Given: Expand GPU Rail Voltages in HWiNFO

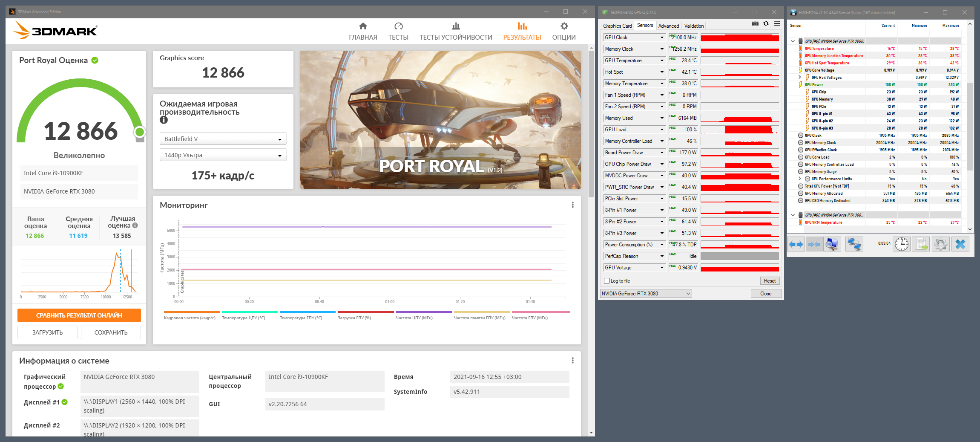Looking at the screenshot, I should pyautogui.click(x=800, y=78).
